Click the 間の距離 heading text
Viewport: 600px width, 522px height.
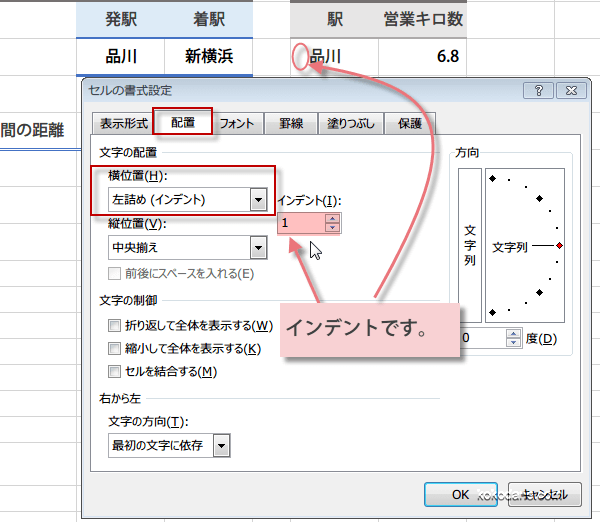point(32,130)
